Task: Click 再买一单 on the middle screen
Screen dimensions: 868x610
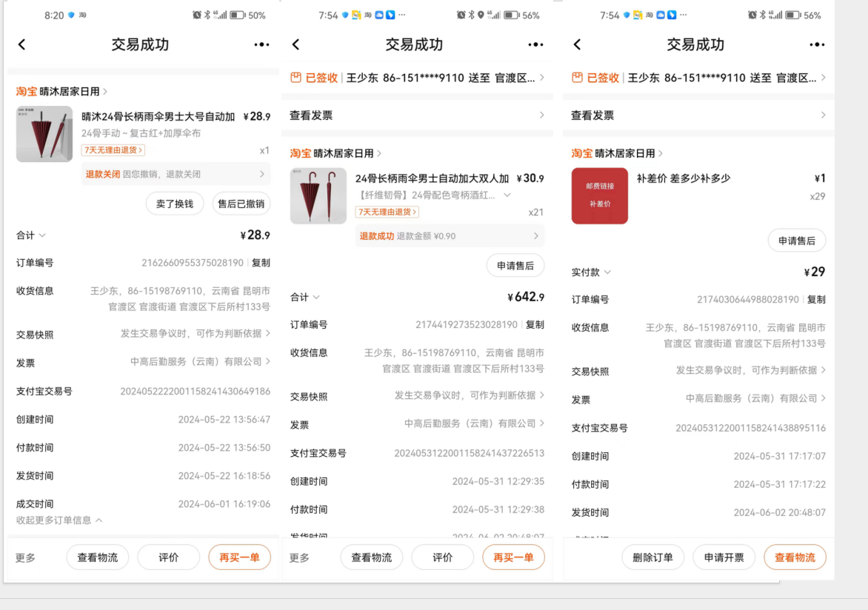Action: tap(513, 557)
